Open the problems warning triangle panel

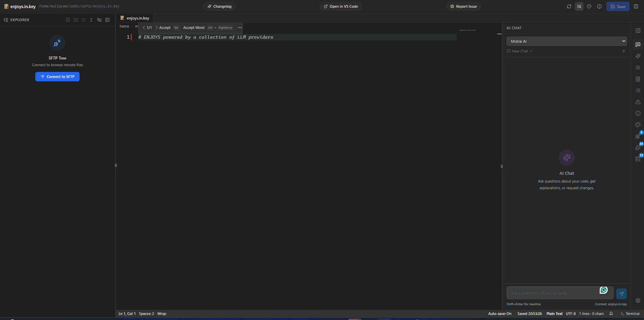pyautogui.click(x=638, y=102)
